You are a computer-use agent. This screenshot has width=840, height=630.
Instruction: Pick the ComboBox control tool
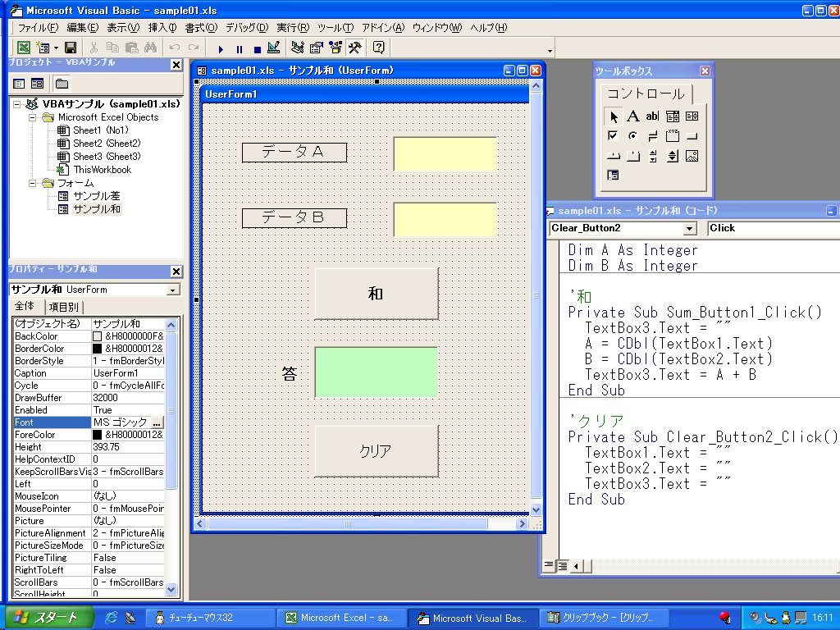coord(673,116)
